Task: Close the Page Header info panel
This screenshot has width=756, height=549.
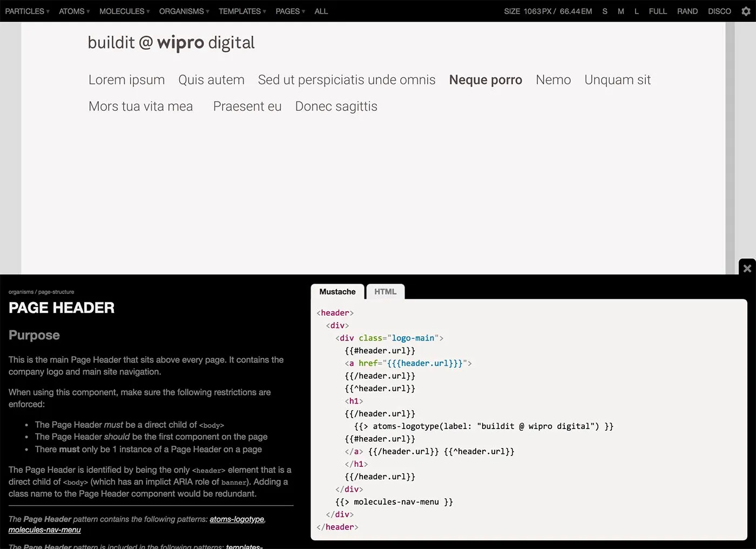Action: (747, 267)
